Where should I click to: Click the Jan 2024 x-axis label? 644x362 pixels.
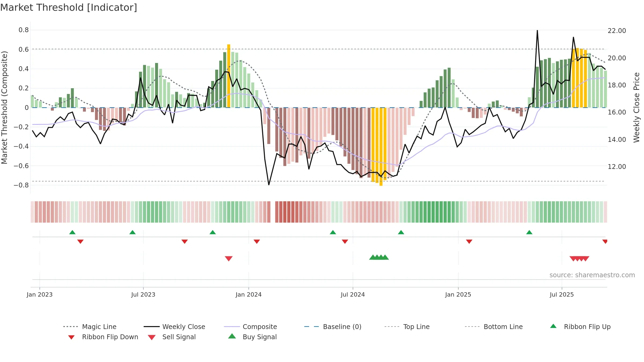[248, 294]
